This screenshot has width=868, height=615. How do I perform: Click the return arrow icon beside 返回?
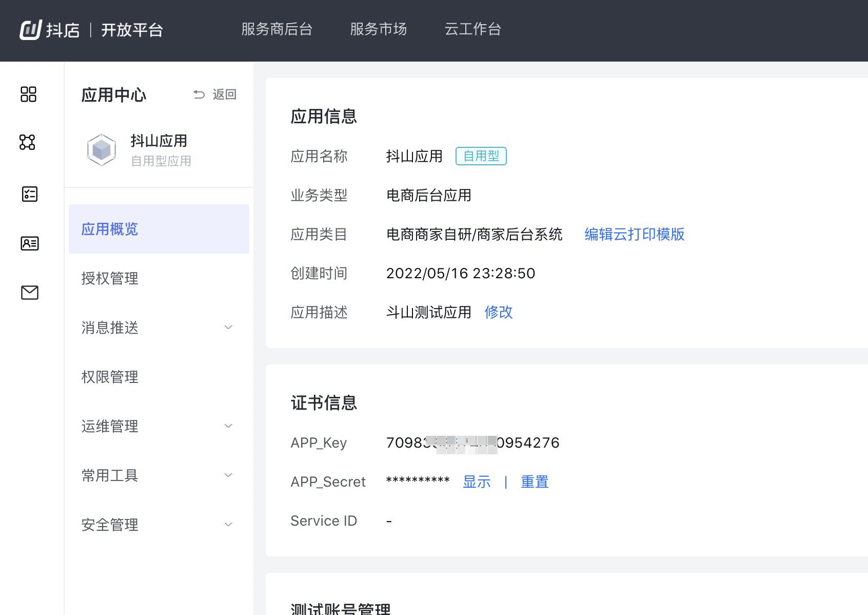click(199, 94)
